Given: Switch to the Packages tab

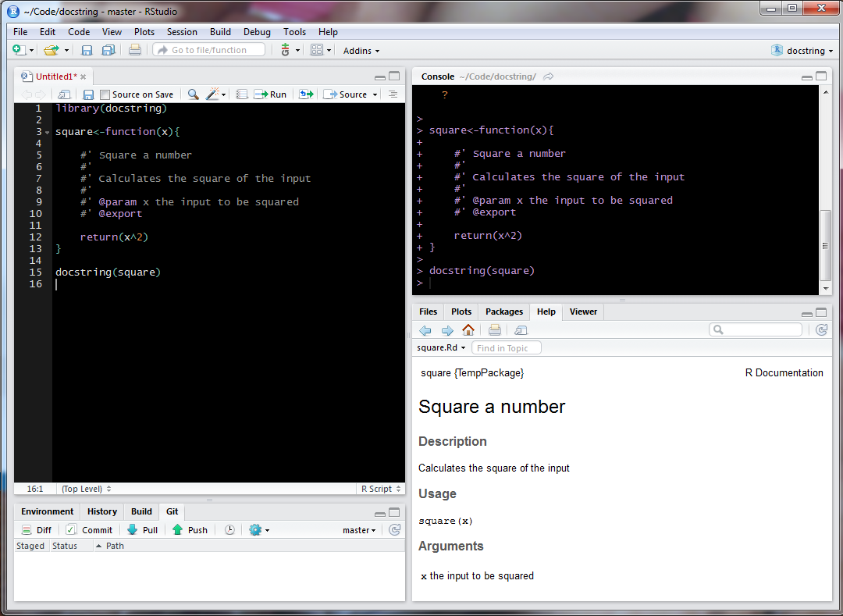Looking at the screenshot, I should [504, 312].
